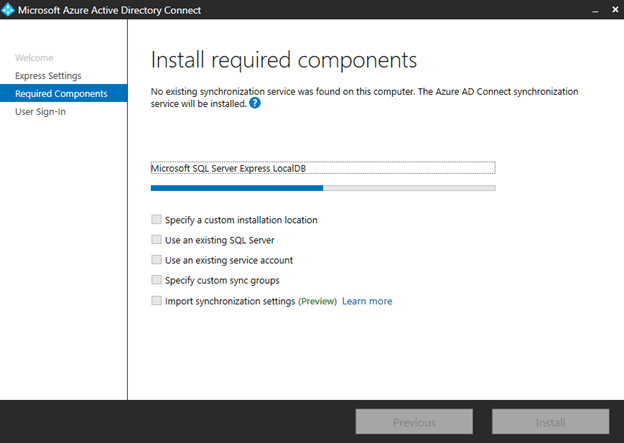Check Use an existing SQL Server
624x443 pixels.
click(x=155, y=240)
